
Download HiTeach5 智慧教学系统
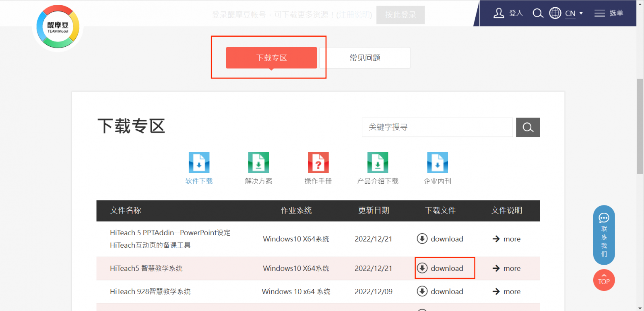point(441,268)
